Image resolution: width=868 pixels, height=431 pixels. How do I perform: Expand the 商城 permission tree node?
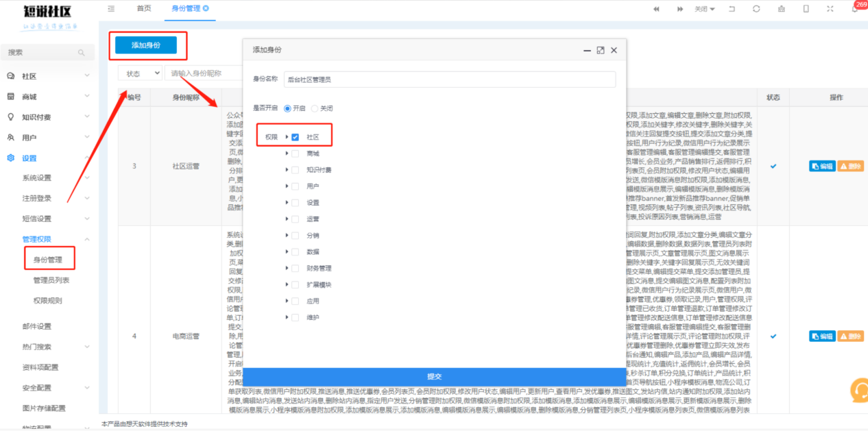pos(287,153)
